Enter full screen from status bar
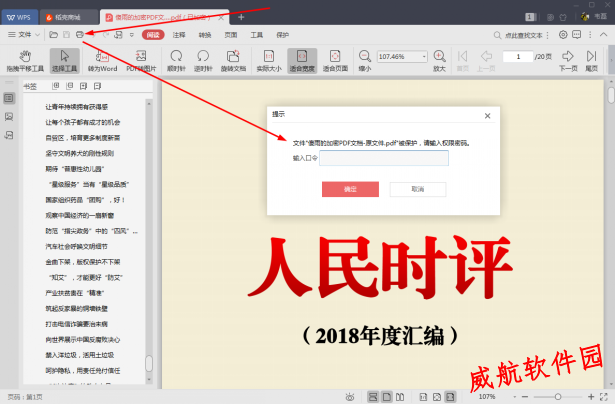The height and width of the screenshot is (404, 615). point(604,397)
